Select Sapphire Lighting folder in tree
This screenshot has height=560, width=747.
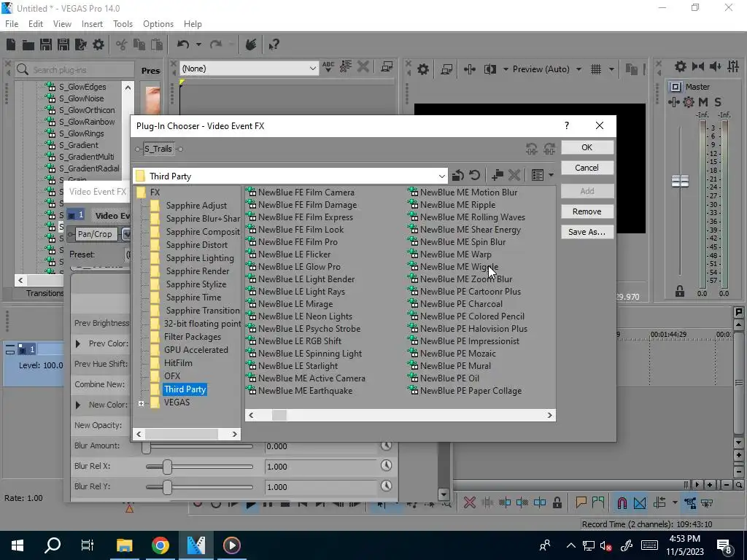200,258
